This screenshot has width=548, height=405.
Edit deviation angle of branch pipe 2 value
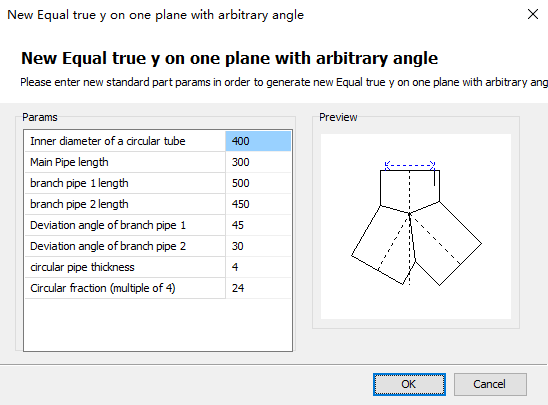[x=258, y=246]
